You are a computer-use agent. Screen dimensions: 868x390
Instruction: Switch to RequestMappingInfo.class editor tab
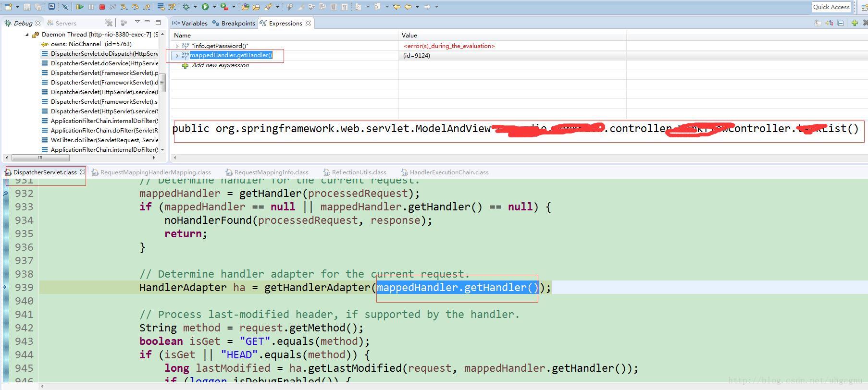(x=267, y=172)
